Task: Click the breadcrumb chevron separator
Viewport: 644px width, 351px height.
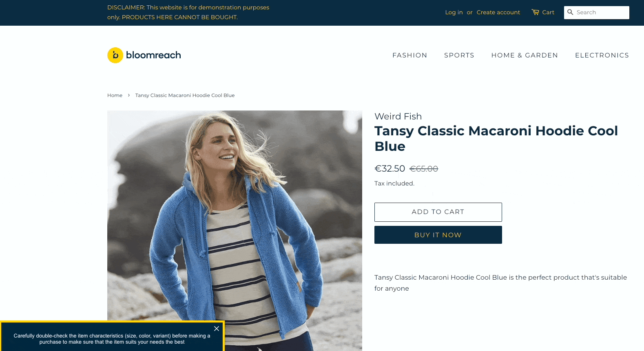Action: [129, 95]
